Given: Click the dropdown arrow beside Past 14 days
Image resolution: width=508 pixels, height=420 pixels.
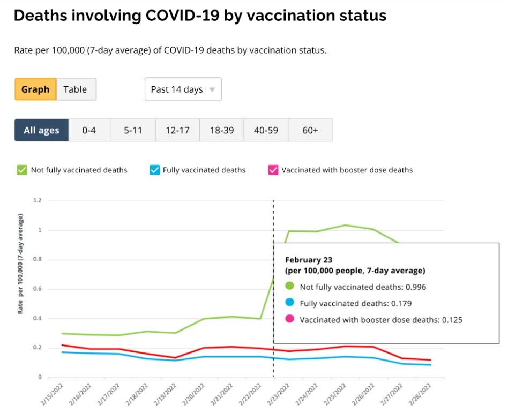Looking at the screenshot, I should coord(212,89).
